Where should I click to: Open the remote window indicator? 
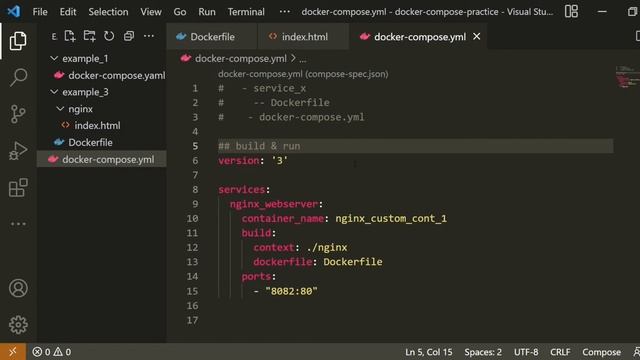pos(13,351)
